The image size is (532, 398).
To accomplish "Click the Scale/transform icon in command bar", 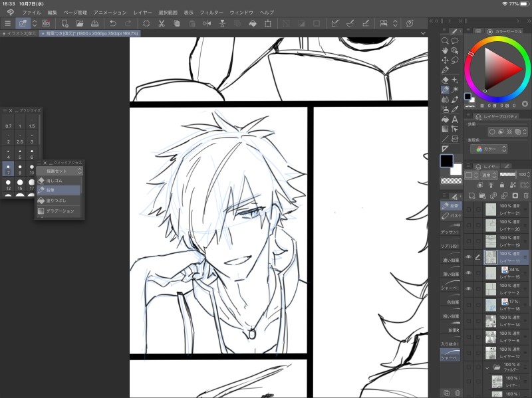I will click(268, 23).
